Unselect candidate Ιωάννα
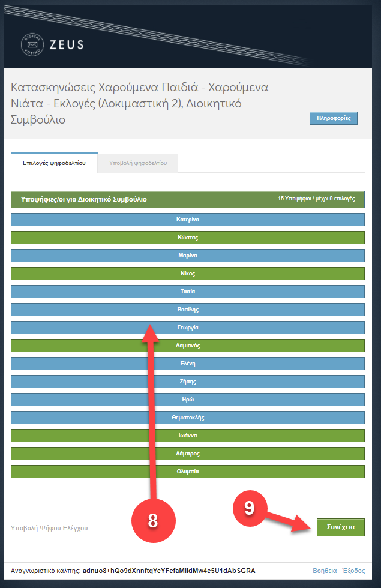This screenshot has width=381, height=588. [188, 436]
